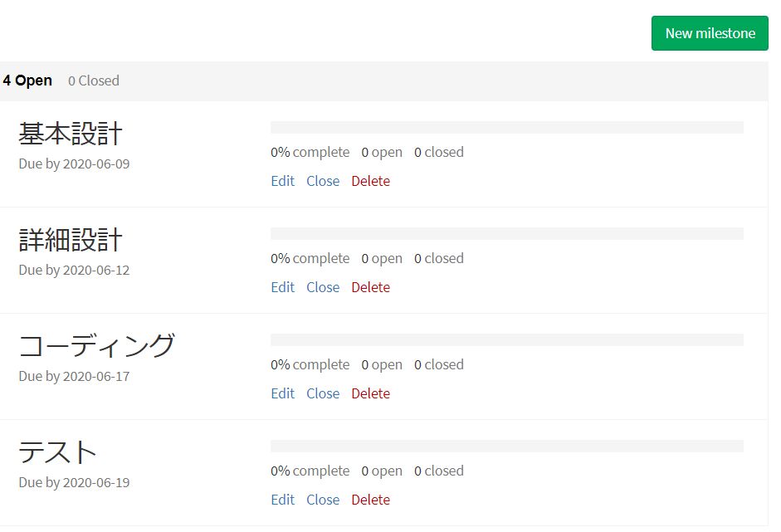Click the New milestone button
The height and width of the screenshot is (532, 781).
pos(710,33)
